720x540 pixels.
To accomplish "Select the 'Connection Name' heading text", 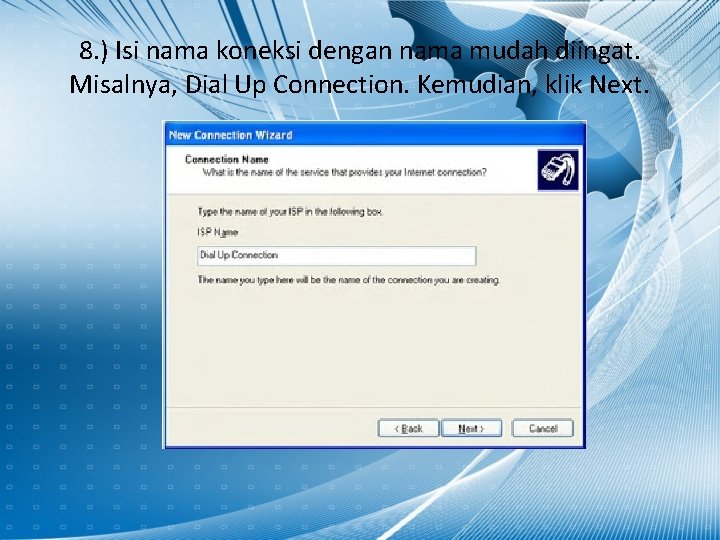I will (227, 159).
